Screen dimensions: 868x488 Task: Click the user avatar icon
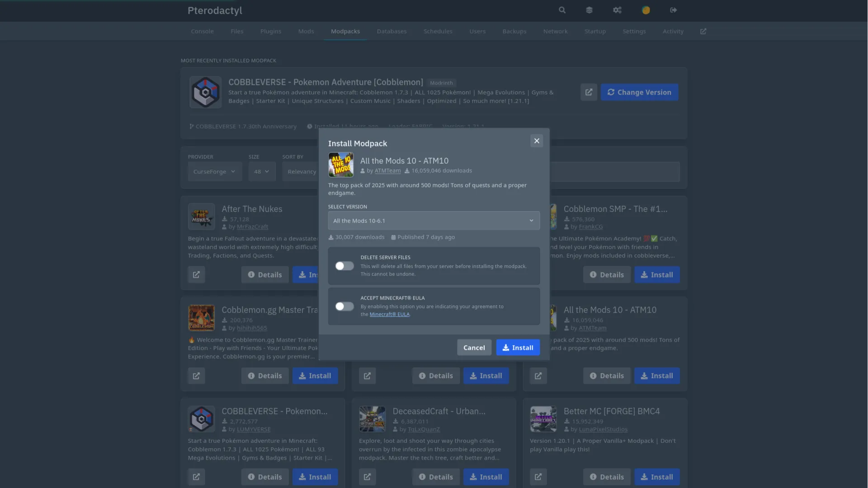(646, 10)
